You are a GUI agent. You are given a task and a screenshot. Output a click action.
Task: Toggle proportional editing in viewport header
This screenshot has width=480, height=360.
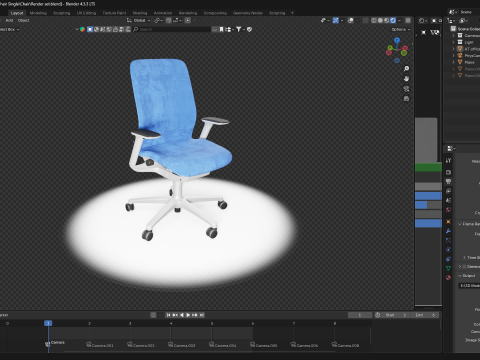click(x=188, y=20)
